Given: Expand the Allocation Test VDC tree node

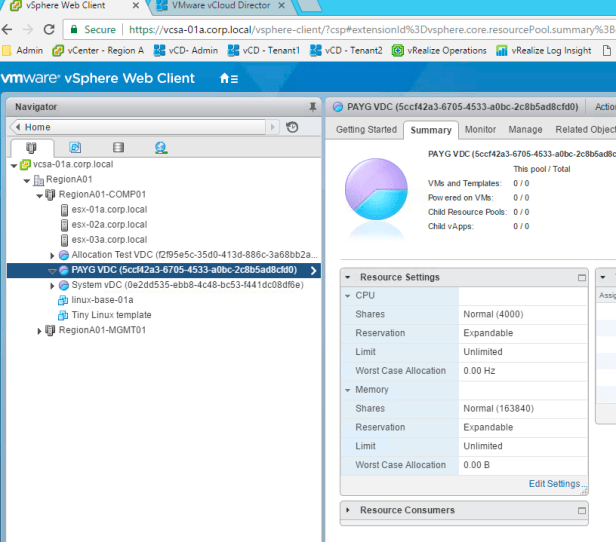Looking at the screenshot, I should tap(52, 255).
